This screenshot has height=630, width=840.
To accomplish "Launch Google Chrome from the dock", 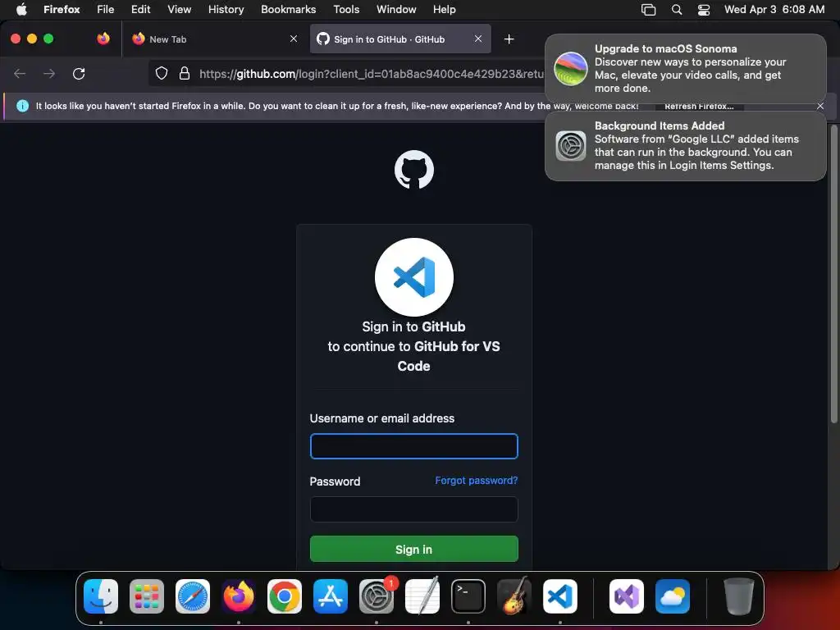I will point(285,596).
